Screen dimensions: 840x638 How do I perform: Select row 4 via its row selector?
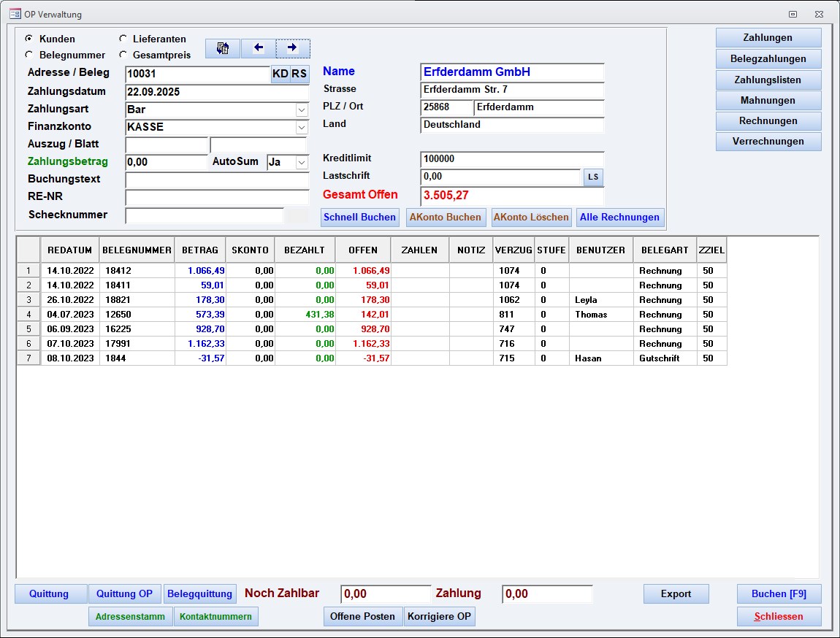[x=28, y=315]
